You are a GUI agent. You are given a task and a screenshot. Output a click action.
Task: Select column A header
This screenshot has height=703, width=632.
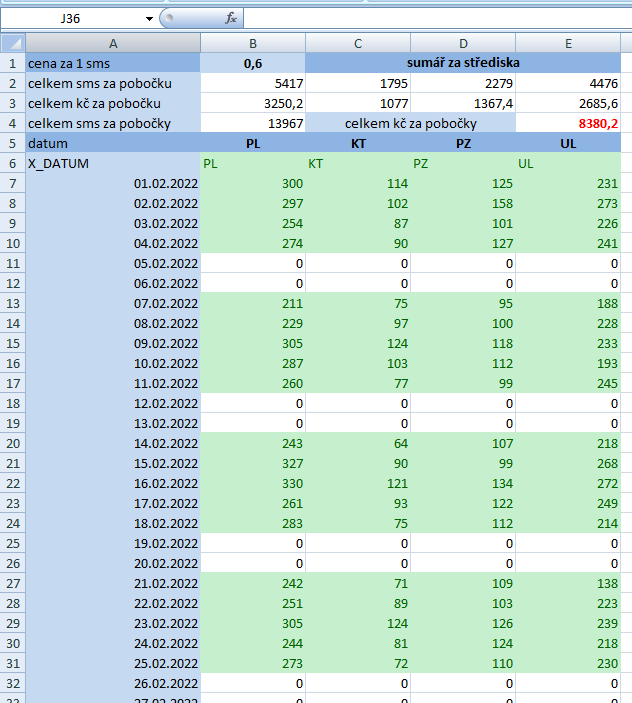click(112, 43)
